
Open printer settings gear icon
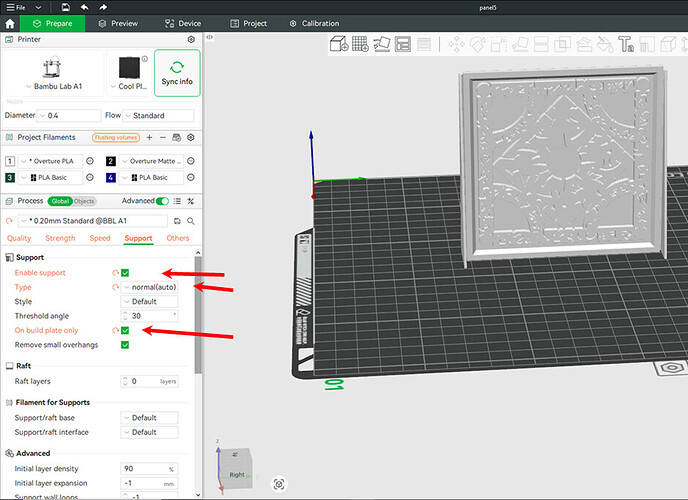(191, 39)
